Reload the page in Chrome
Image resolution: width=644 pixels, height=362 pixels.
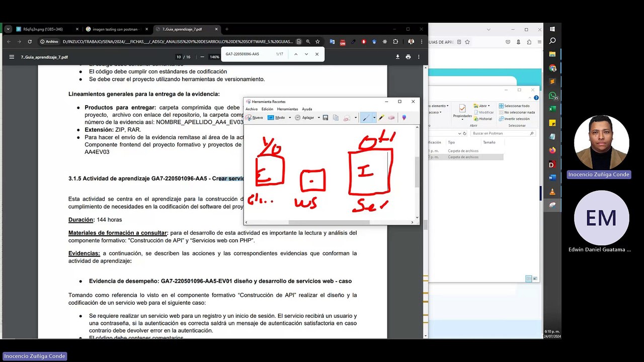30,42
